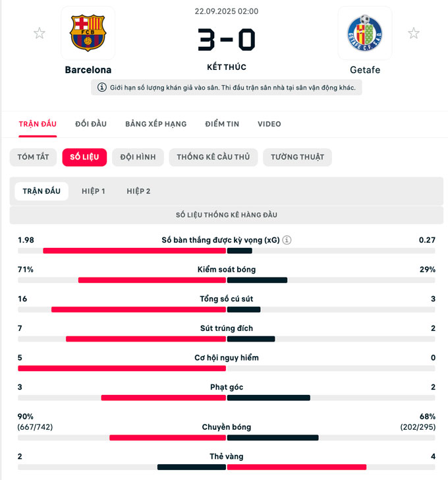Show the ĐỘI HÌNH lineup section
448x480 pixels.
pyautogui.click(x=138, y=157)
